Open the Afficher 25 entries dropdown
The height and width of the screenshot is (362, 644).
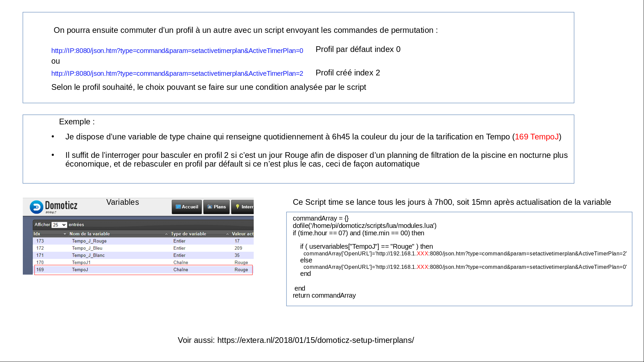[59, 225]
